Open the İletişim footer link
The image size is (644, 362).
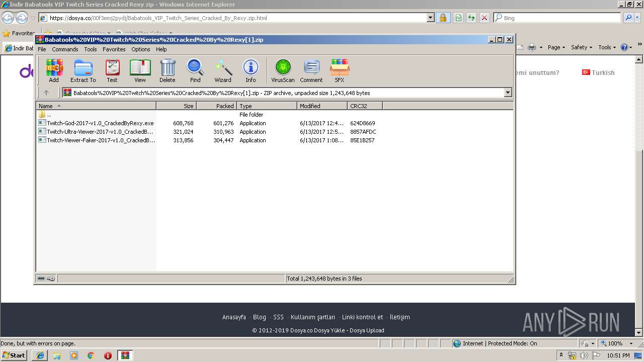(x=399, y=317)
